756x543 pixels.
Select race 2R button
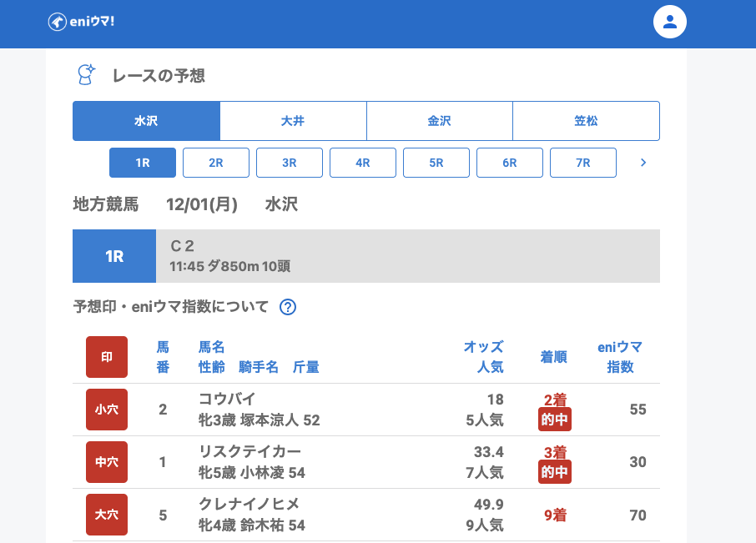pos(216,163)
